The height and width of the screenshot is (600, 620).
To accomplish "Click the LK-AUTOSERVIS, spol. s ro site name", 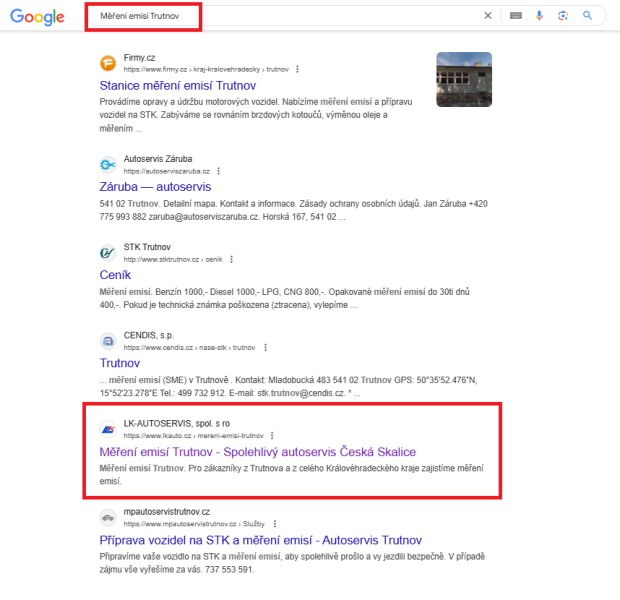I will [x=176, y=424].
